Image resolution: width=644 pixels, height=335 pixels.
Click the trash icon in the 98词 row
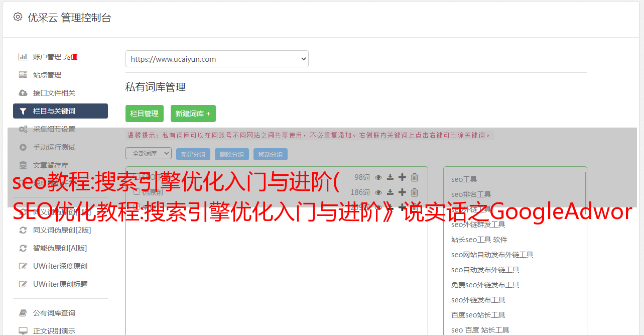[x=415, y=177]
